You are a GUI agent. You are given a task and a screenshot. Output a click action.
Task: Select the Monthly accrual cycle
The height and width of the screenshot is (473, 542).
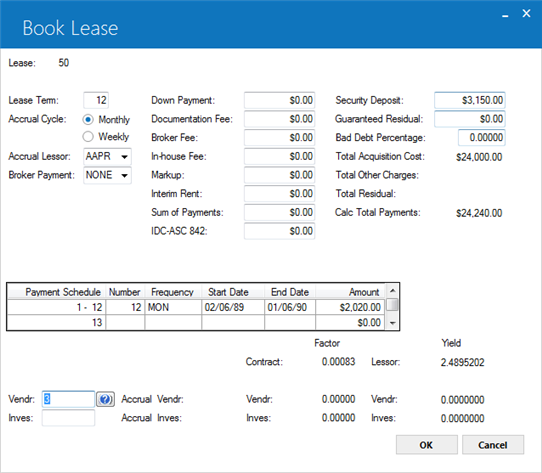click(88, 120)
